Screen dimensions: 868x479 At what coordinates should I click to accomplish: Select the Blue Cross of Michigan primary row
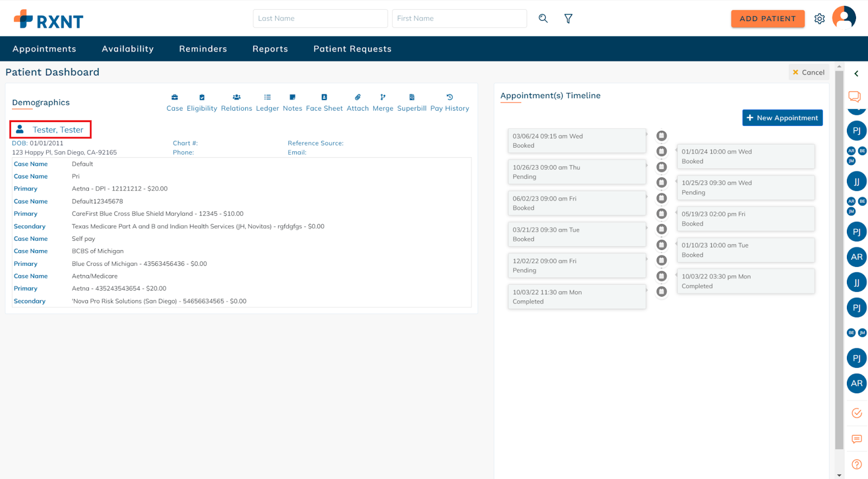pos(241,264)
